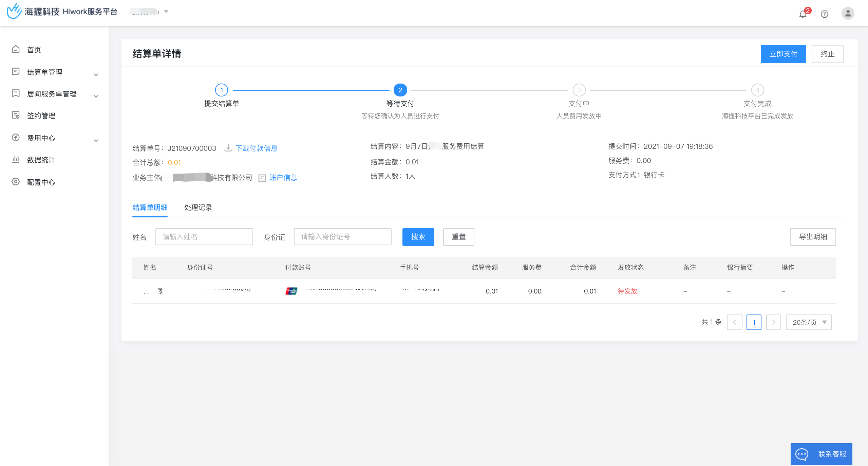Click the download icon beside 下载付款信息
868x466 pixels.
click(x=228, y=148)
